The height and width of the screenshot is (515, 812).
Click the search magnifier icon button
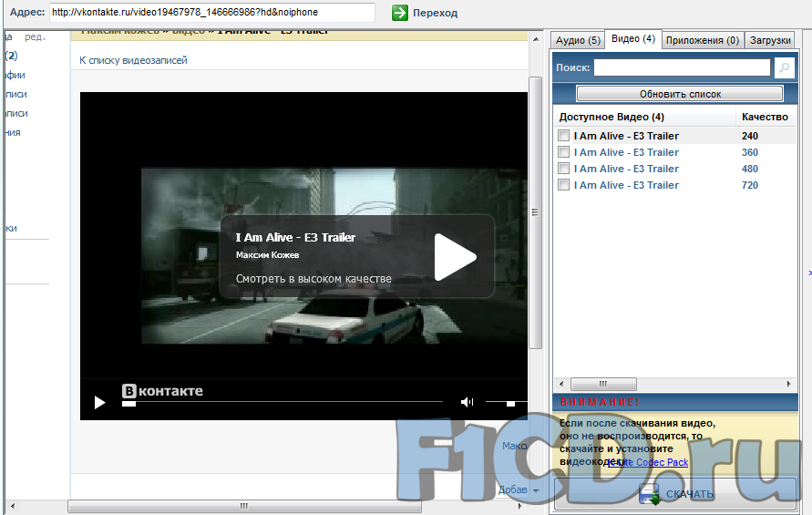[784, 67]
